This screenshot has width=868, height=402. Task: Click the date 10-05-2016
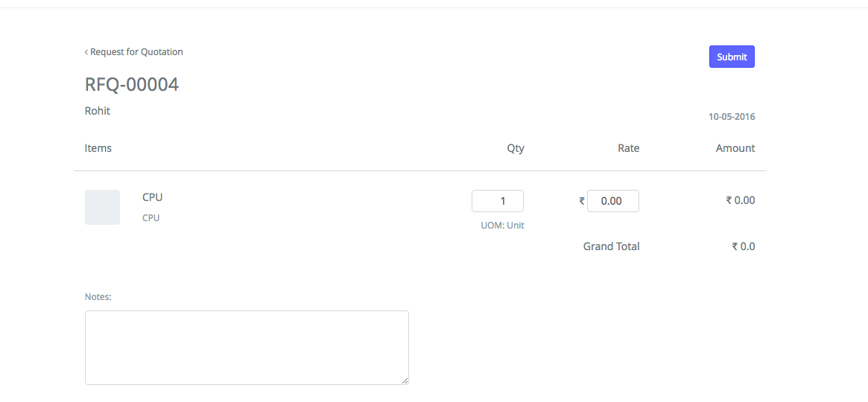click(x=732, y=117)
